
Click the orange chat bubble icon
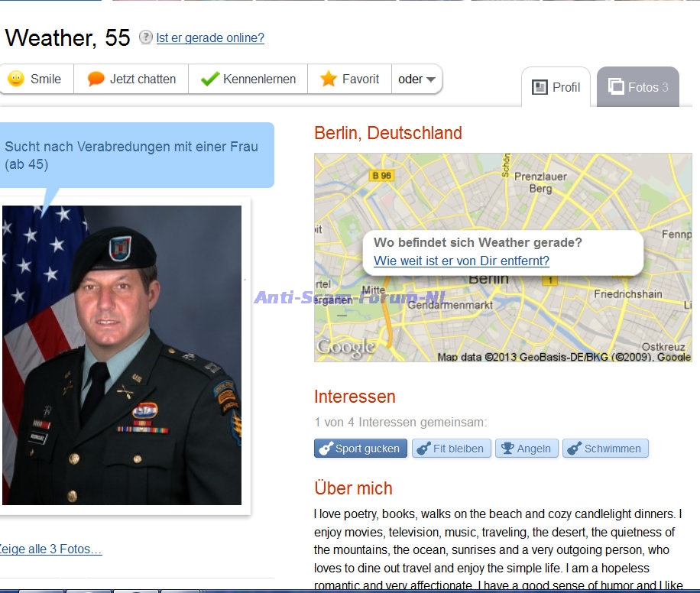pos(96,79)
